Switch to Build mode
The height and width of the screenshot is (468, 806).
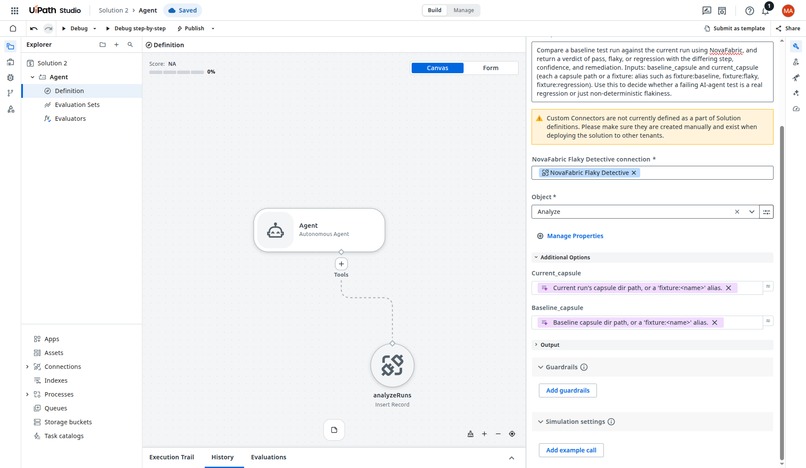[434, 10]
